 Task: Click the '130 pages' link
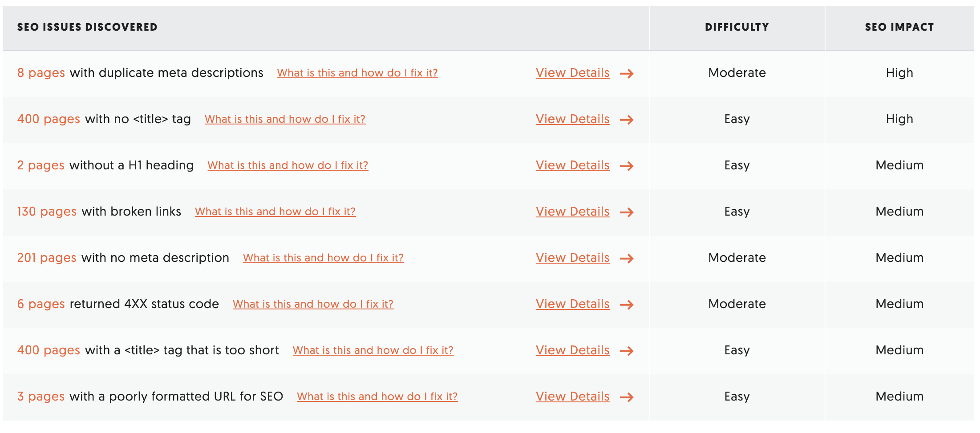[x=47, y=212]
